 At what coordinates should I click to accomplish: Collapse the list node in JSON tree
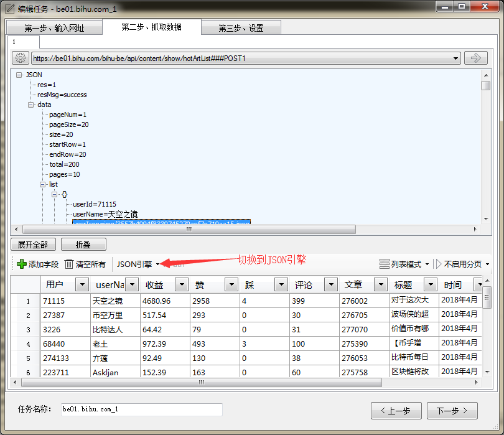tap(43, 184)
